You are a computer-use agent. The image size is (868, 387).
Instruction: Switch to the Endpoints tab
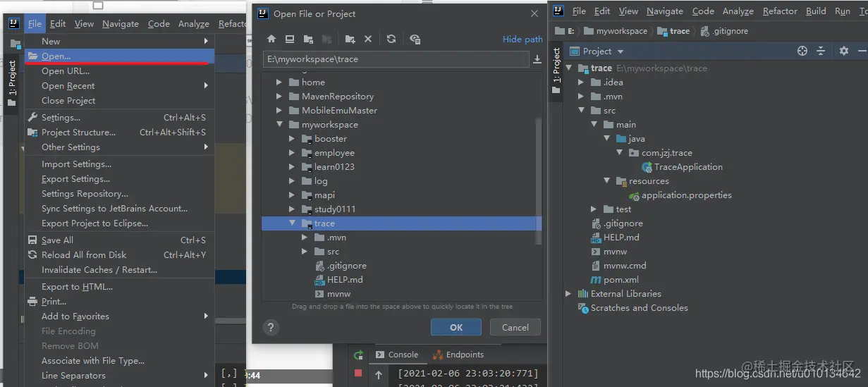click(x=458, y=355)
